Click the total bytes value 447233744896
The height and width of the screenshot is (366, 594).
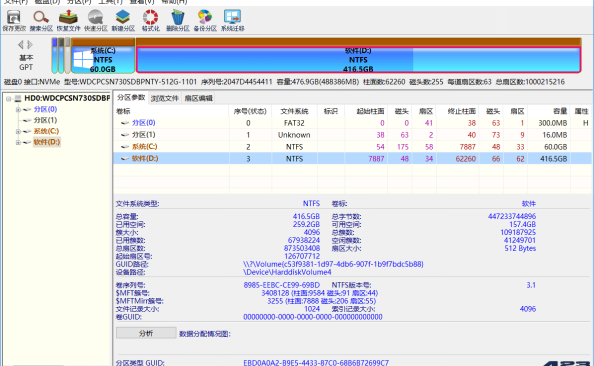tap(512, 216)
